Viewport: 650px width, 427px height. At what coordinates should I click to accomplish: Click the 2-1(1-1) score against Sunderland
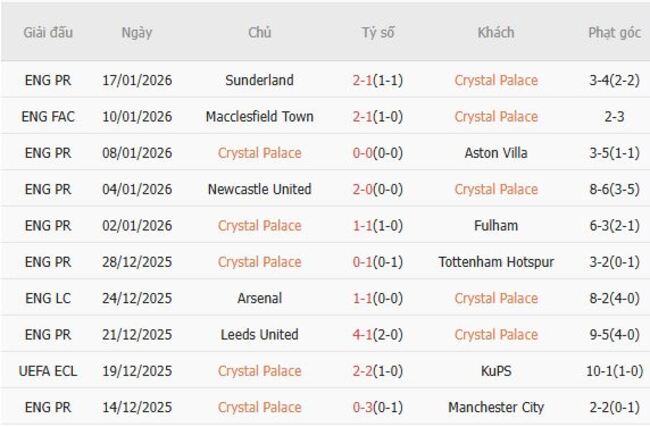coord(377,80)
